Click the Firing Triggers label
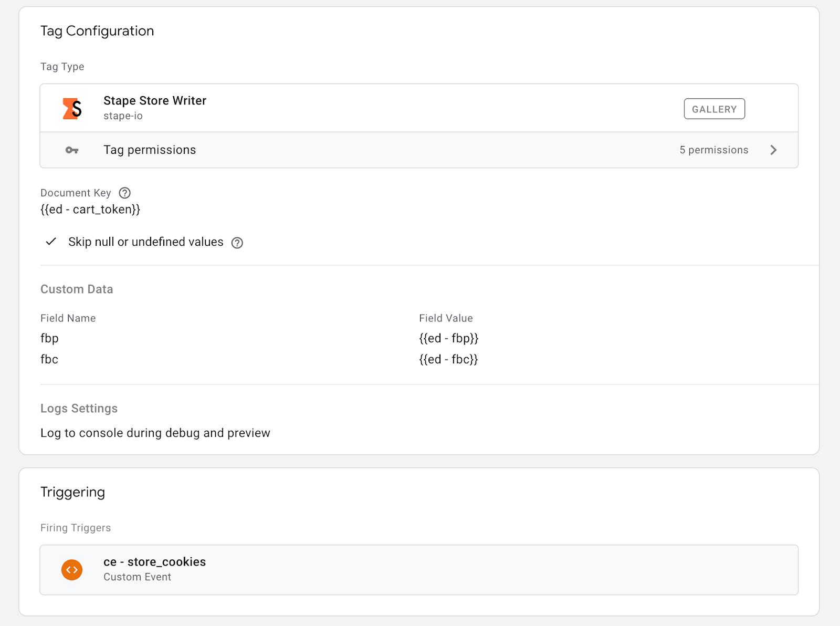This screenshot has height=626, width=840. (76, 528)
